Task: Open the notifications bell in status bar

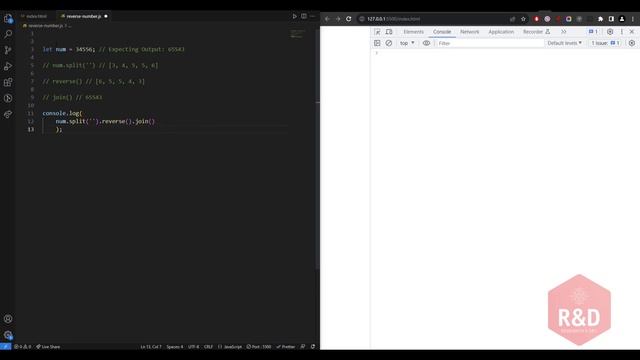Action: [313, 347]
